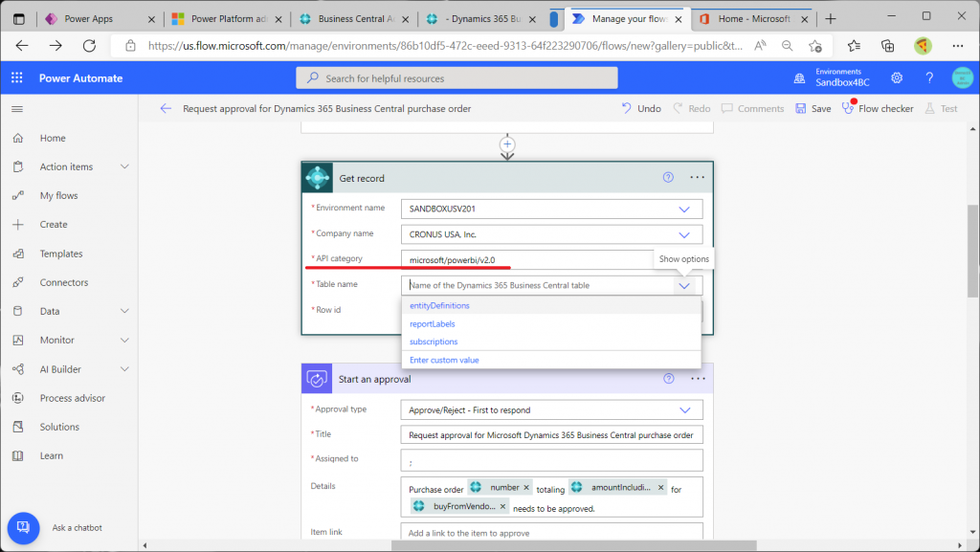
Task: Click Undo in the command bar
Action: [641, 109]
